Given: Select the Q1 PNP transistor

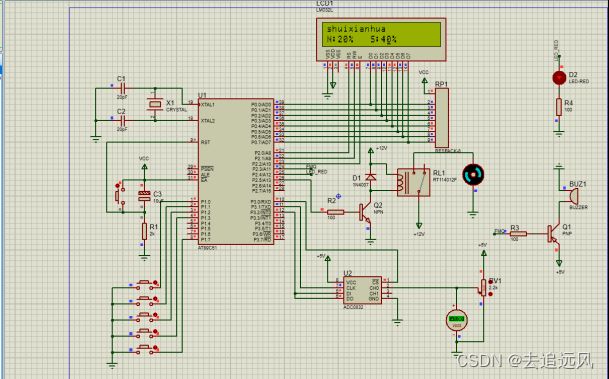Looking at the screenshot, I should click(x=553, y=234).
